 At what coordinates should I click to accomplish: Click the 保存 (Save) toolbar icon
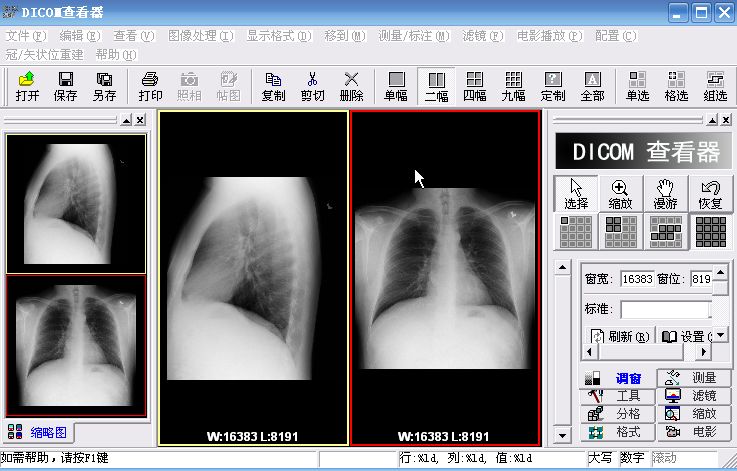point(65,86)
